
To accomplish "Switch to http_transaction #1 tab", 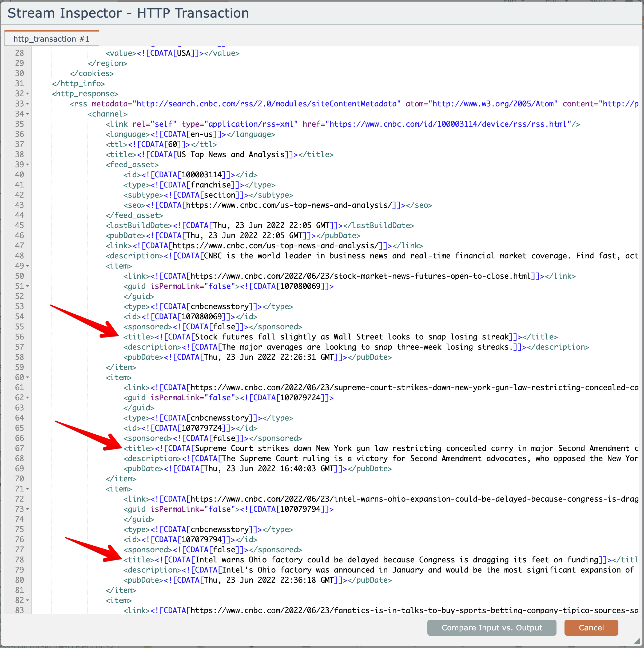I will tap(52, 39).
